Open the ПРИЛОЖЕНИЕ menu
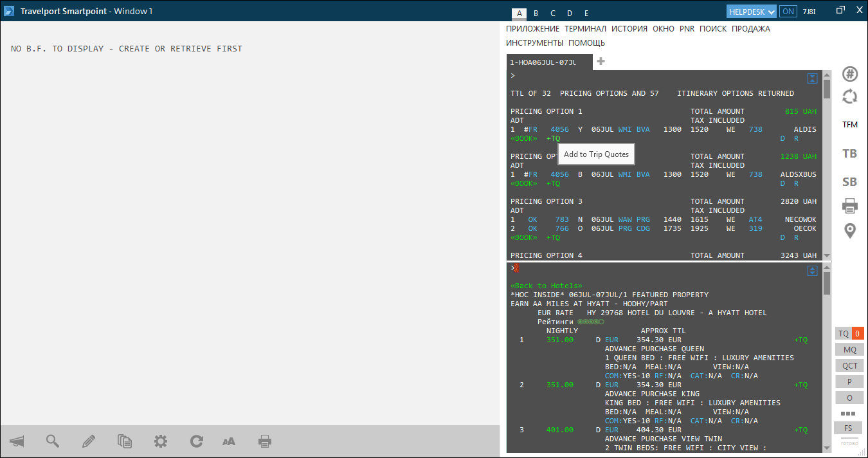 (533, 29)
